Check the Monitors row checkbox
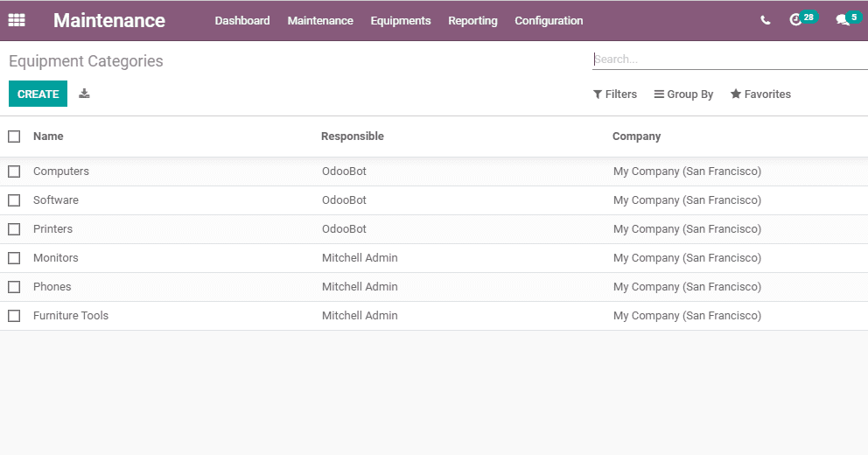This screenshot has width=868, height=455. [14, 258]
